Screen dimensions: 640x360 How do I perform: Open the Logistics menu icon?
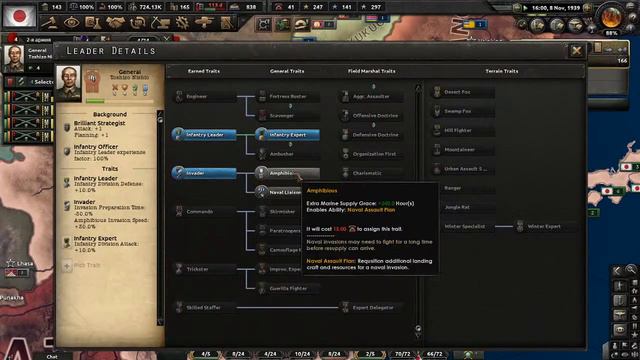click(x=226, y=23)
